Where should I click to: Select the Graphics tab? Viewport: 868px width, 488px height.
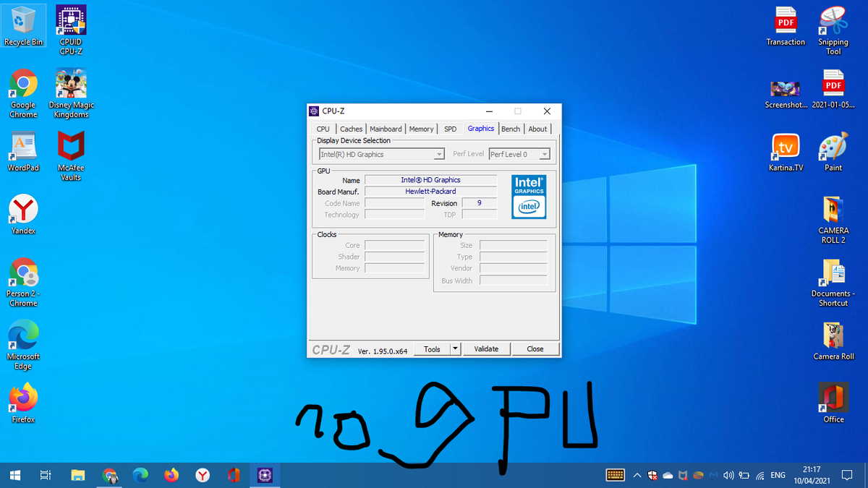click(481, 128)
